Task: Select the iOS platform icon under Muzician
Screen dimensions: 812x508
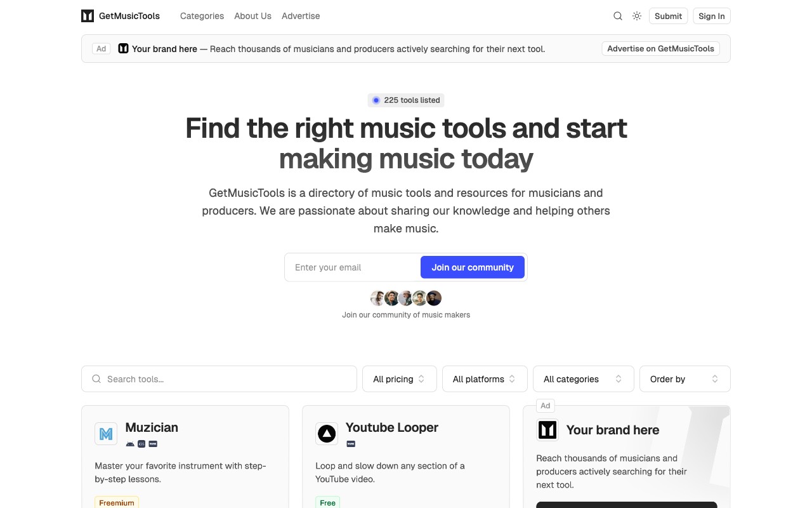Action: click(141, 444)
